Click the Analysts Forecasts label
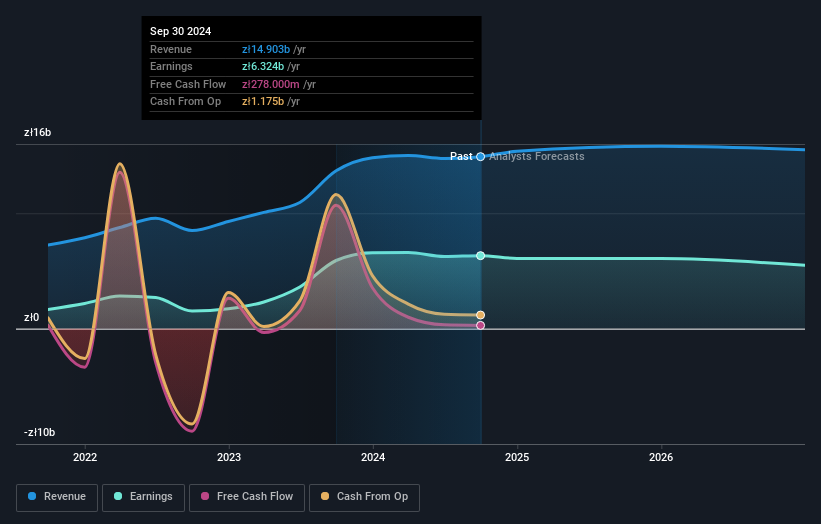The image size is (821, 524). (x=537, y=156)
